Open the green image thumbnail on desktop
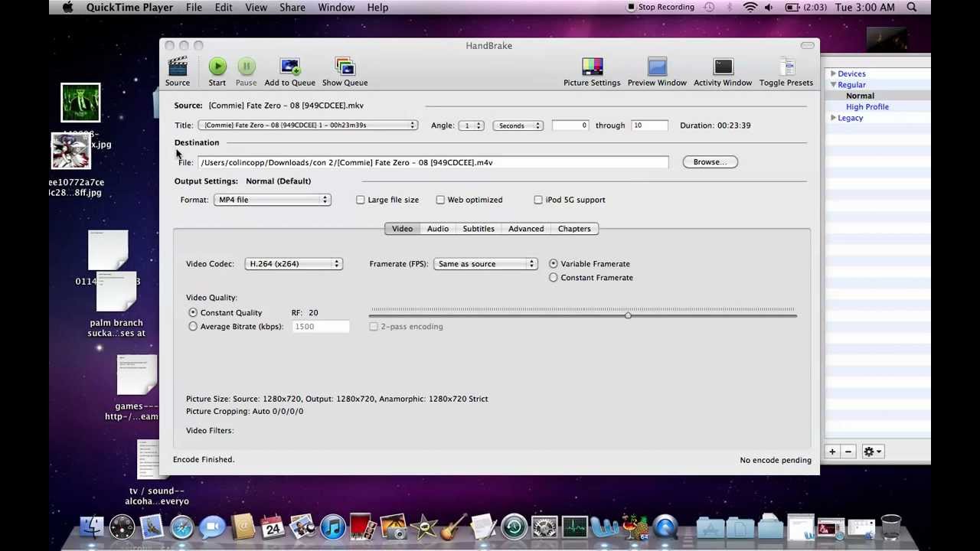 80,103
